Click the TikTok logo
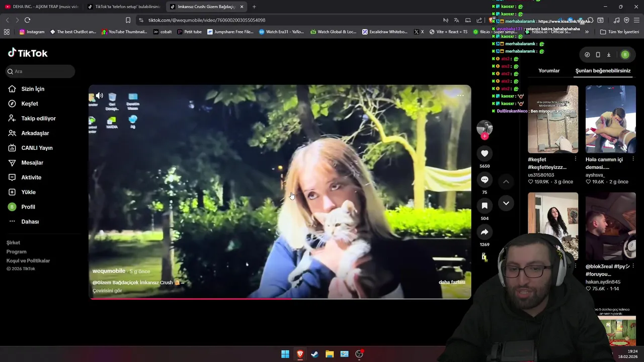Screen dimensions: 644x362 tap(28, 53)
